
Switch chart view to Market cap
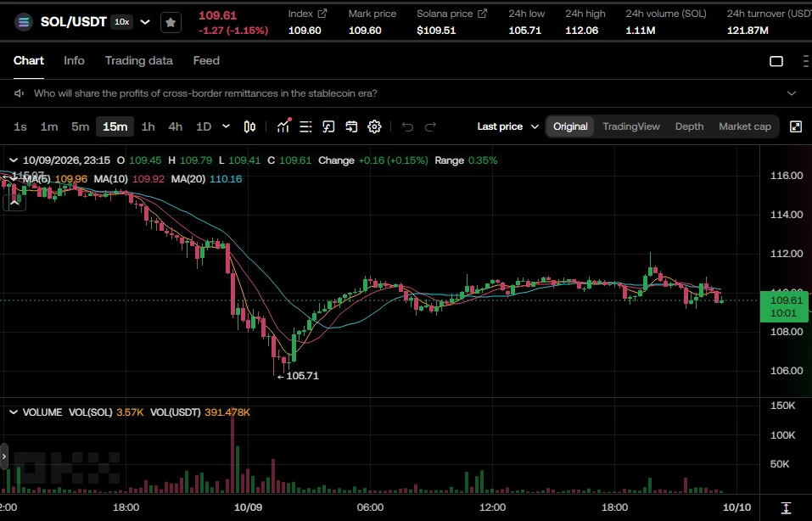[745, 126]
